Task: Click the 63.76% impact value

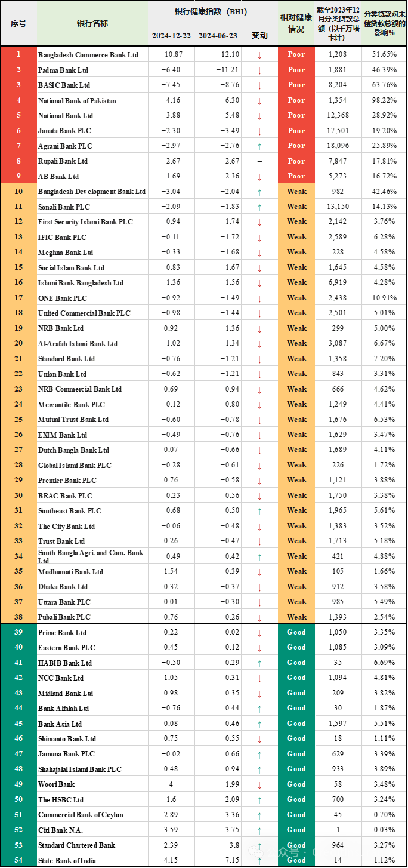Action: [385, 85]
